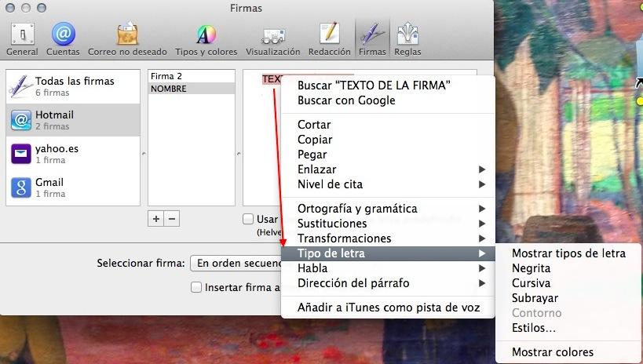Open Tipos y colores preferences
643x364 pixels.
(x=206, y=38)
